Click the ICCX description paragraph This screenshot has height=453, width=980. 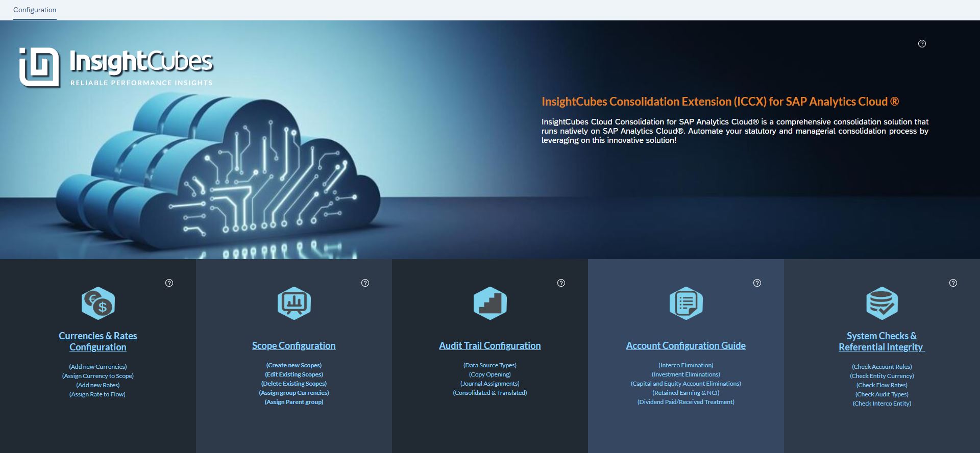[x=735, y=131]
